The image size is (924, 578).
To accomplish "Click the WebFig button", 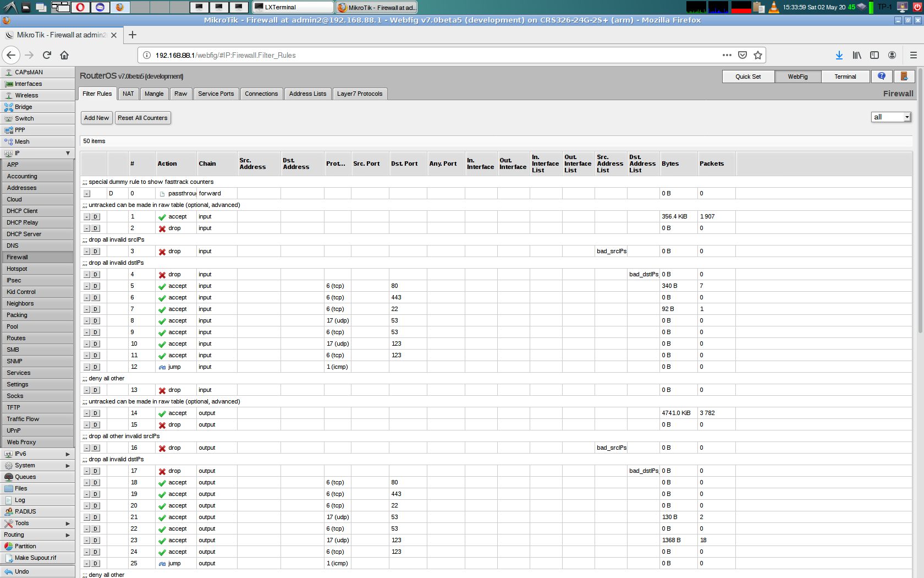I will (798, 77).
